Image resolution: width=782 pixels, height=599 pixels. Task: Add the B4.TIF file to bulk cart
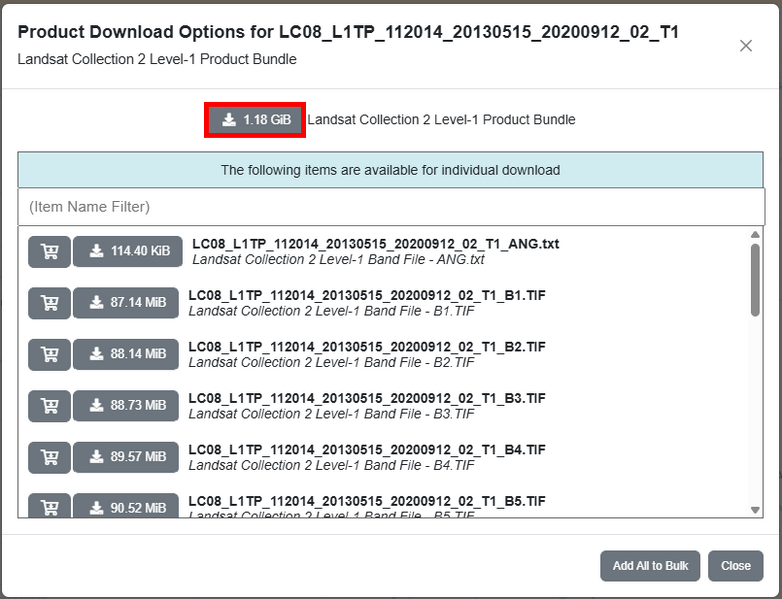[x=49, y=457]
